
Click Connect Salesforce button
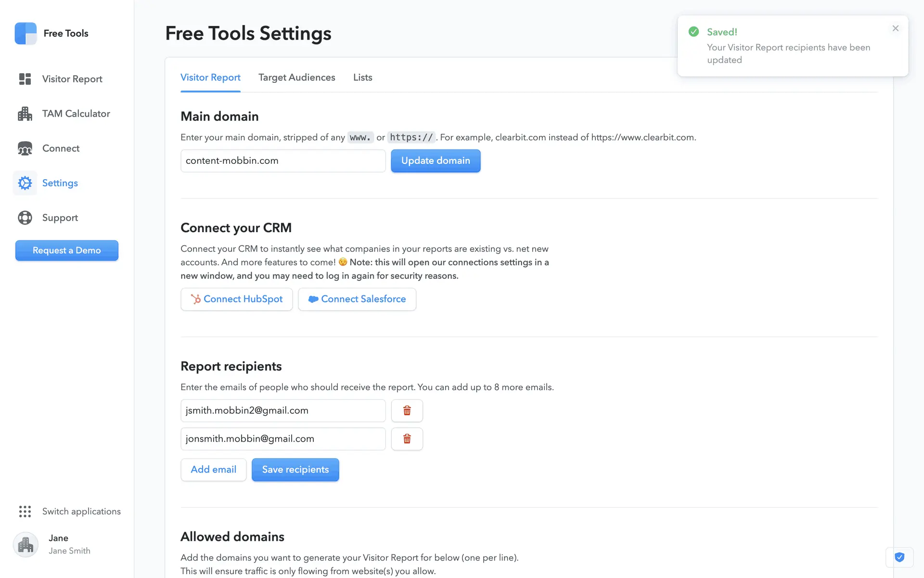point(357,299)
